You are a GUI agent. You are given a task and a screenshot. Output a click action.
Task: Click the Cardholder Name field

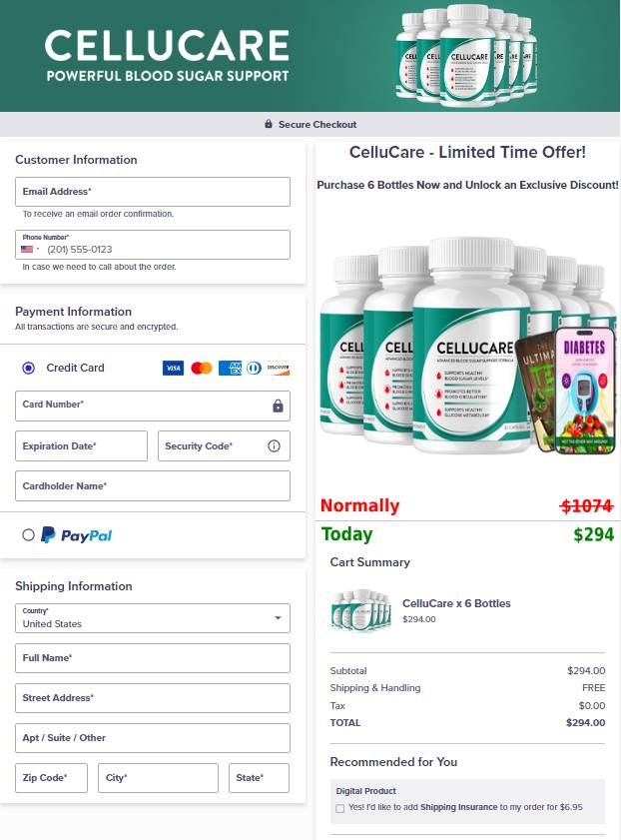point(153,485)
